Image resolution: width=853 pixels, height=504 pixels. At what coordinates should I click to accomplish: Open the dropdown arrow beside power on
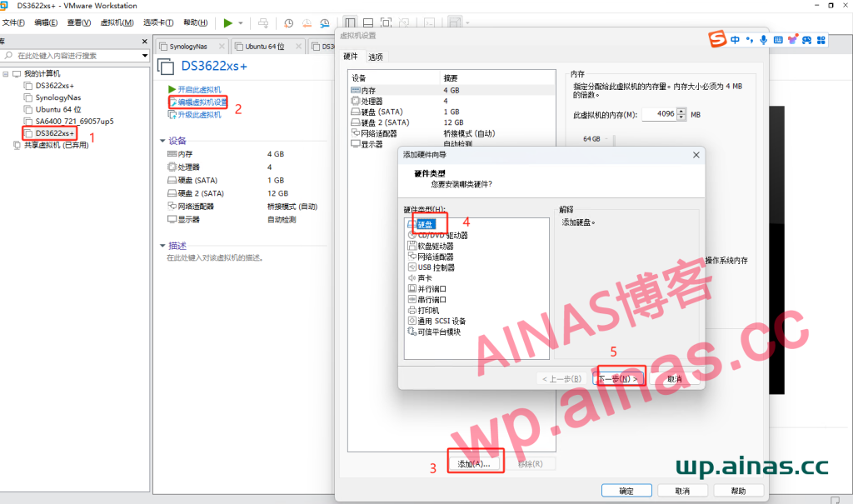(x=241, y=23)
